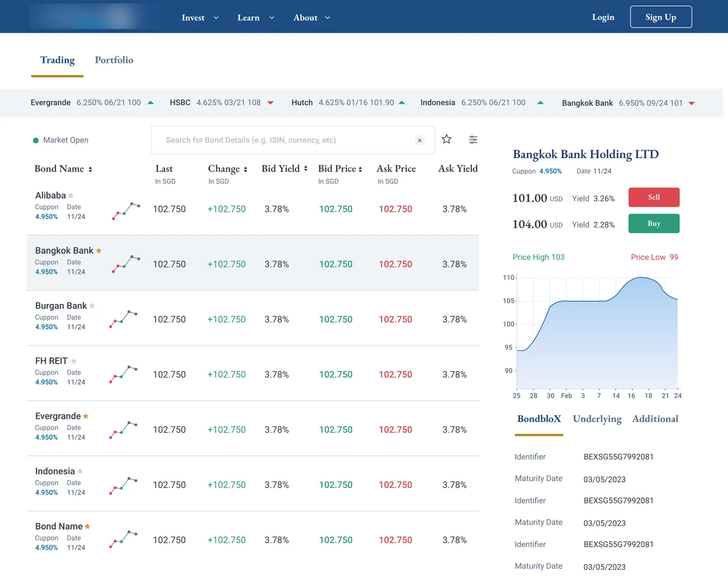Clear the bond search field with X

420,140
